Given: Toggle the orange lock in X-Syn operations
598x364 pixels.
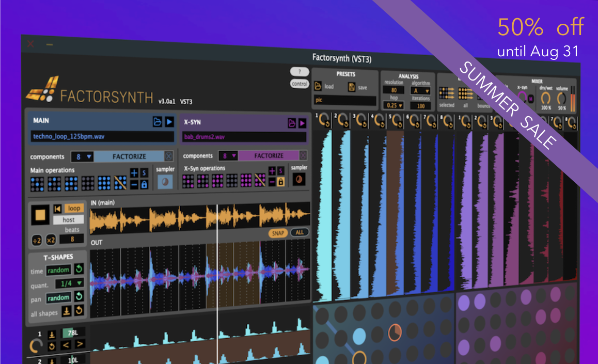Looking at the screenshot, I should pyautogui.click(x=281, y=182).
